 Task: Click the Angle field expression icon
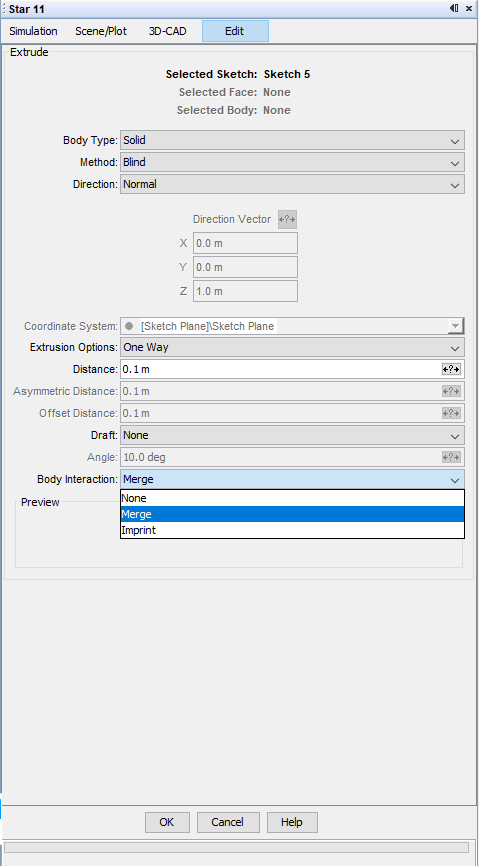click(451, 457)
